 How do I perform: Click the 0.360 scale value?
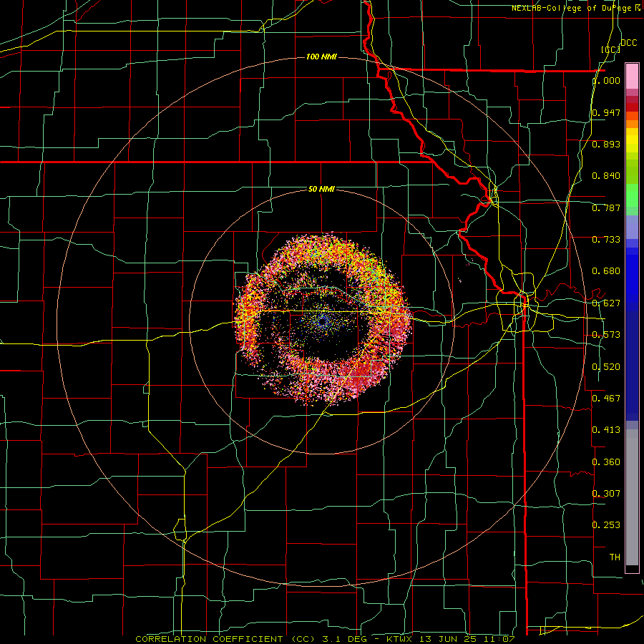tap(606, 462)
